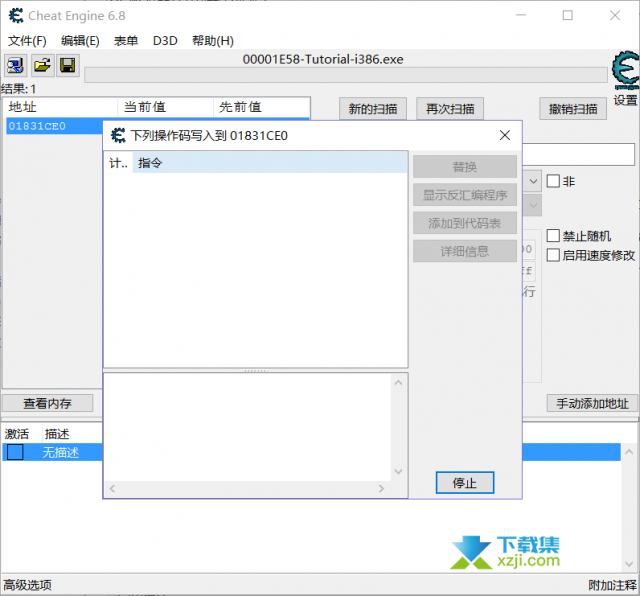Click the Cheat Engine logo settings icon
This screenshot has height=596, width=640.
[x=625, y=70]
